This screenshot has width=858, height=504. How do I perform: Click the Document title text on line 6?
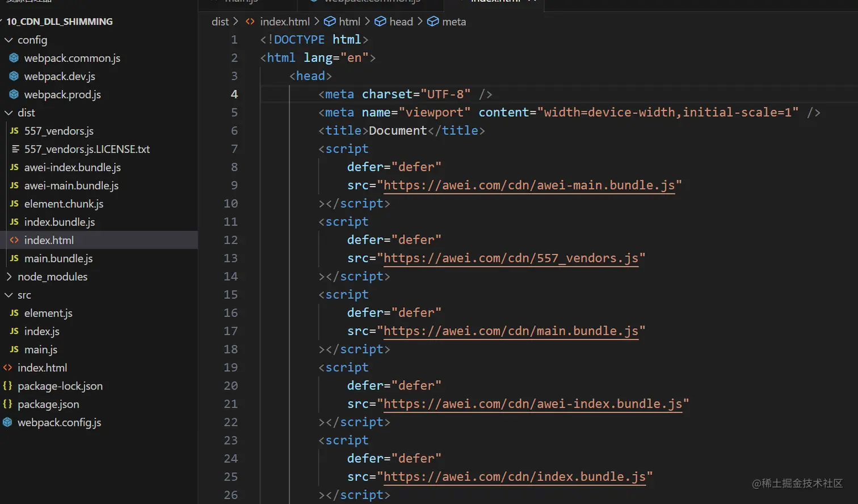click(x=398, y=130)
